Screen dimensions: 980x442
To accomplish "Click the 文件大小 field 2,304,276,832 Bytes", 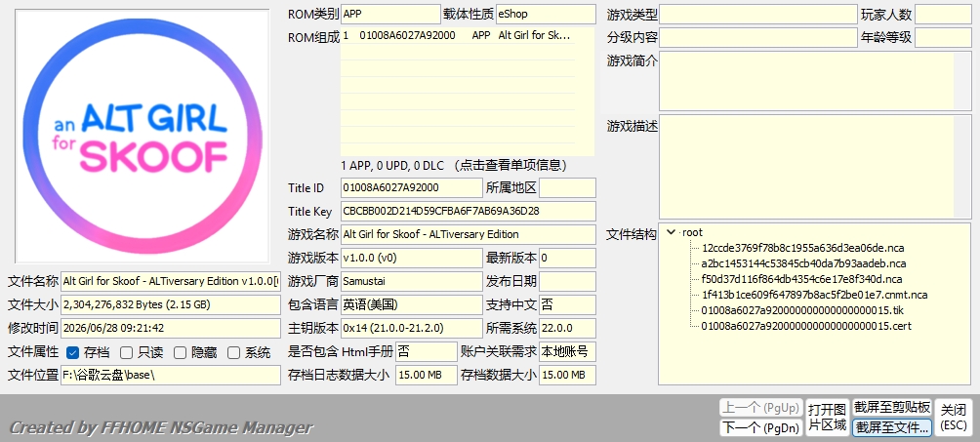I will 171,304.
